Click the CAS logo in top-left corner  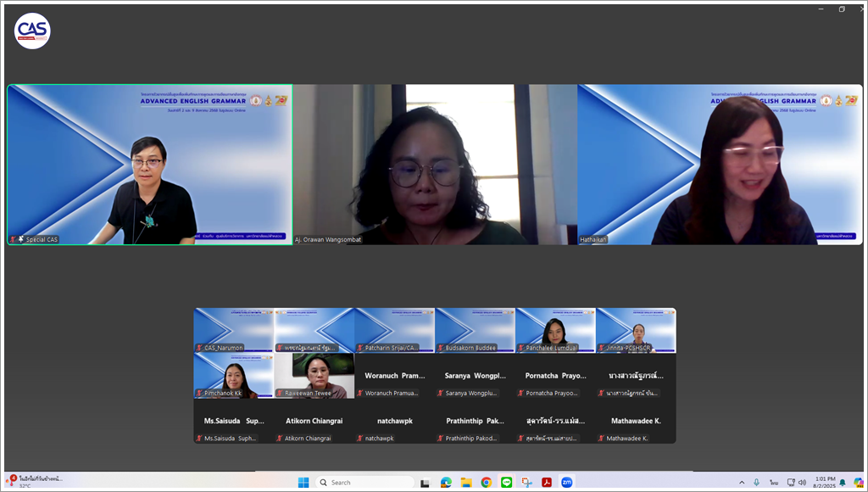tap(32, 31)
